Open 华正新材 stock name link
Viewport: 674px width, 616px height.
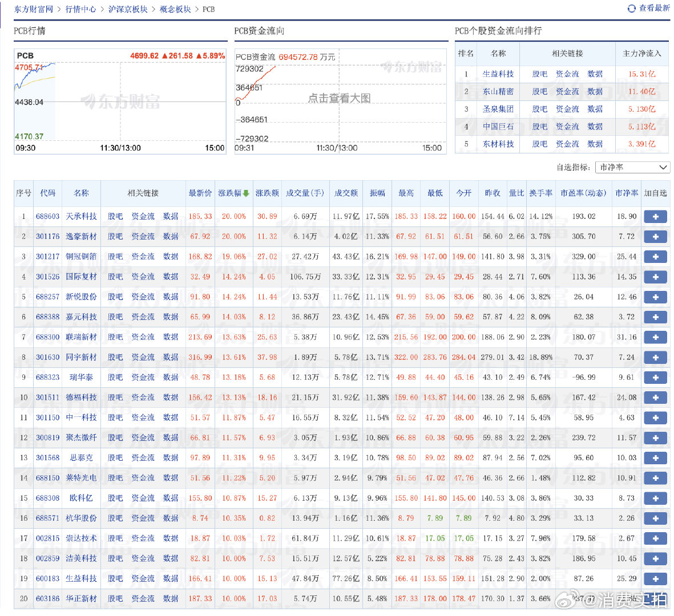81,599
